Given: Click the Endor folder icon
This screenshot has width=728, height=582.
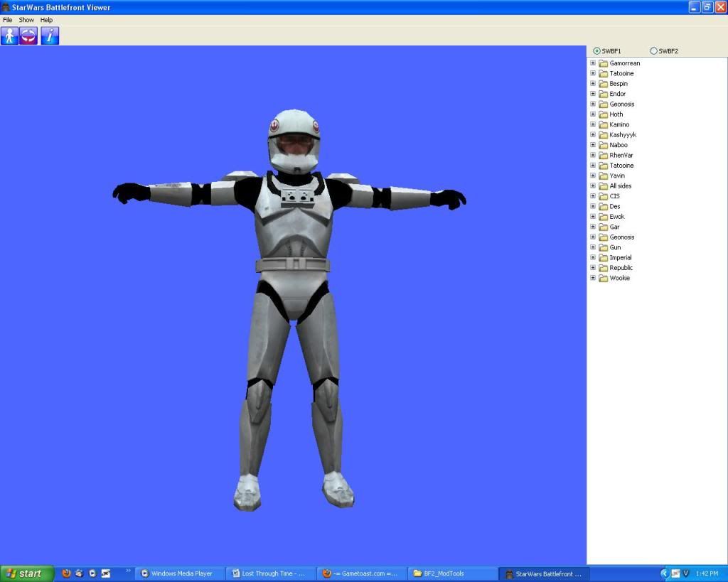Looking at the screenshot, I should pyautogui.click(x=603, y=94).
